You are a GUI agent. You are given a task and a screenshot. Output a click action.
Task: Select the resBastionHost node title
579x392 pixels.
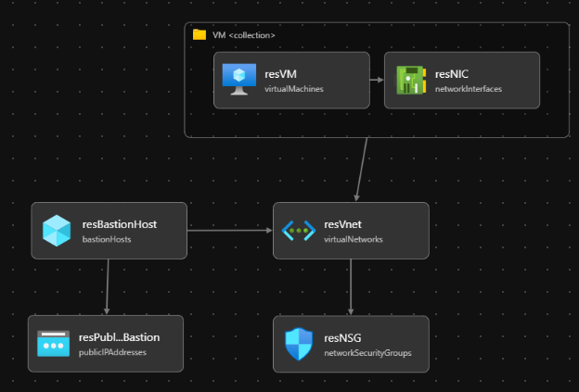tap(120, 224)
